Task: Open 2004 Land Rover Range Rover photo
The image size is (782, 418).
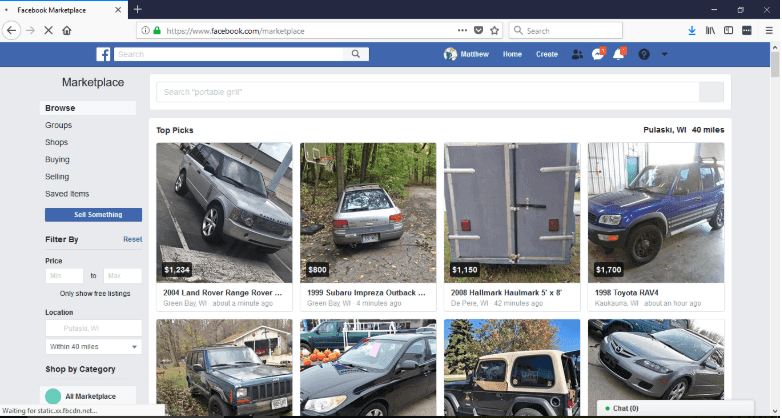Action: 224,213
